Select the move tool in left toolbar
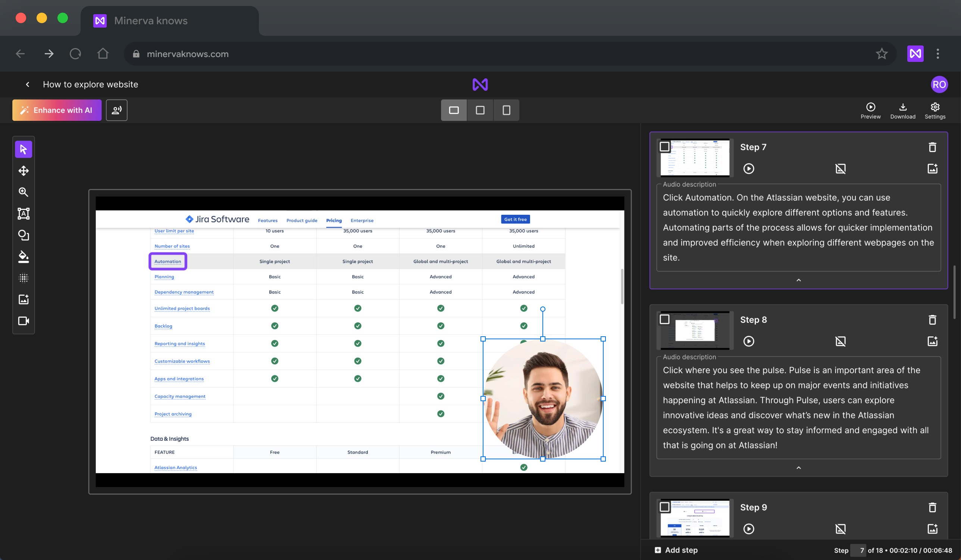961x560 pixels. pyautogui.click(x=23, y=170)
